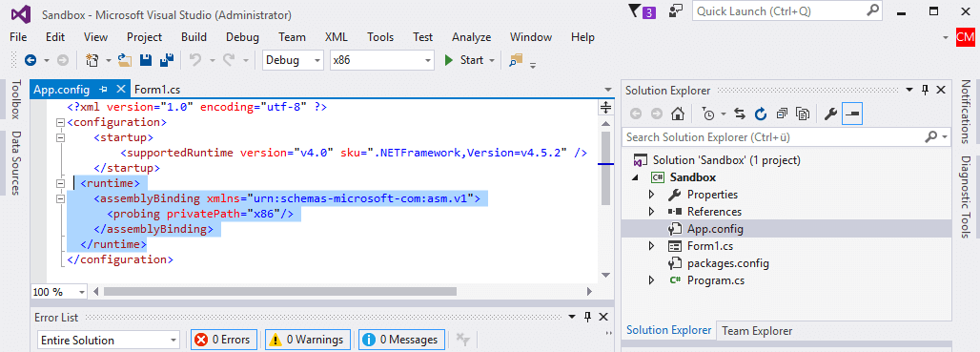Screen dimensions: 980x352
Task: Click the Home icon in Solution Explorer
Action: (677, 114)
